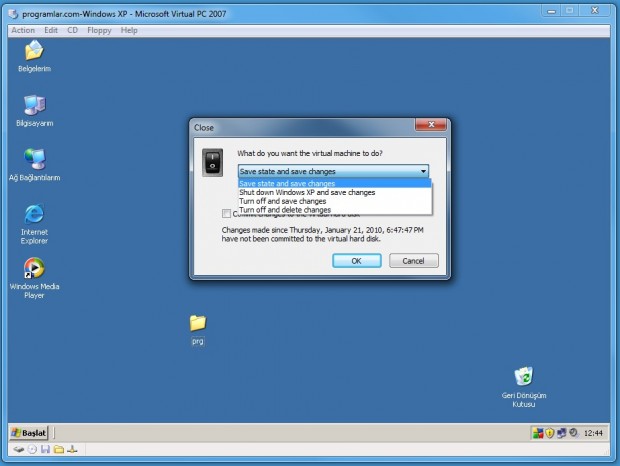This screenshot has width=620, height=466.
Task: Choose Turn off and delete changes
Action: point(335,210)
